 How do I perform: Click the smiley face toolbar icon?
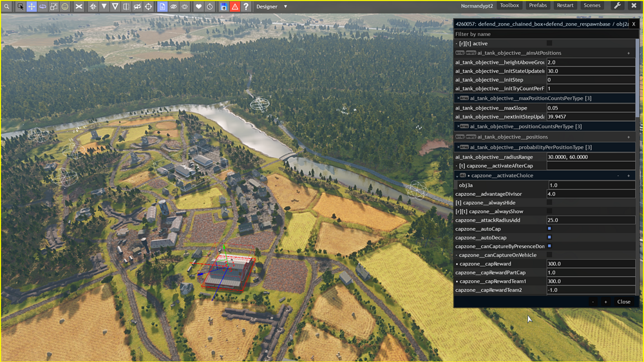[x=65, y=6]
